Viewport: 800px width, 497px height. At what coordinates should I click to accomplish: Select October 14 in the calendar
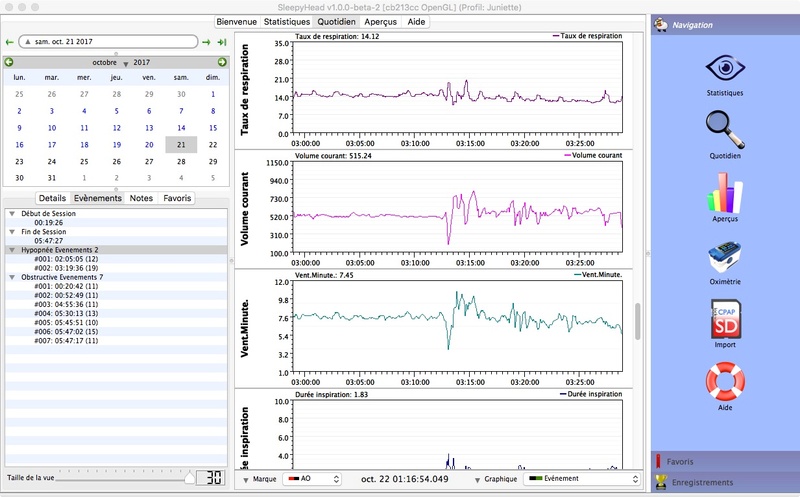181,128
